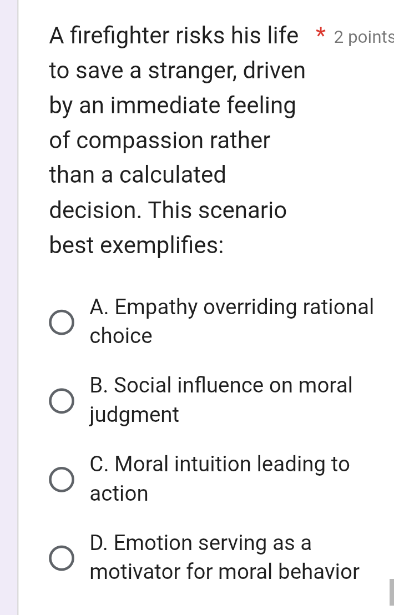Click the text 'D. Emotion serving as a'
Screen dimensions: 394x615
pos(200,543)
